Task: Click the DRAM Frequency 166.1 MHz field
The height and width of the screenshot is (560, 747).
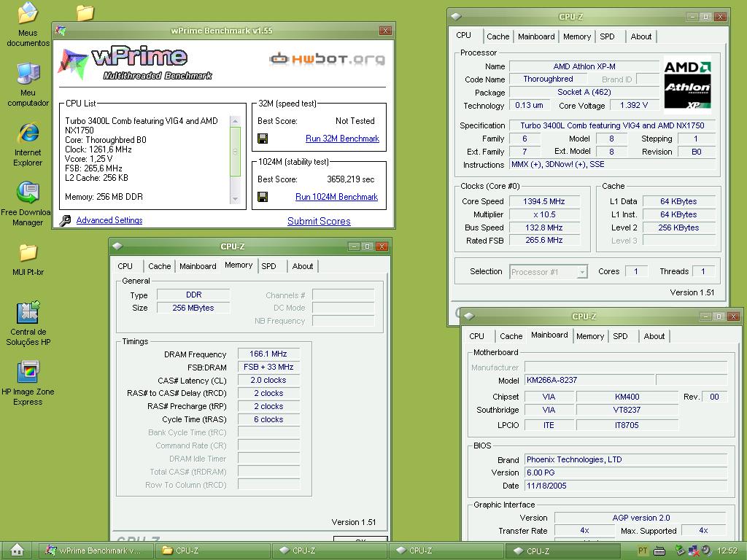Action: [x=268, y=354]
